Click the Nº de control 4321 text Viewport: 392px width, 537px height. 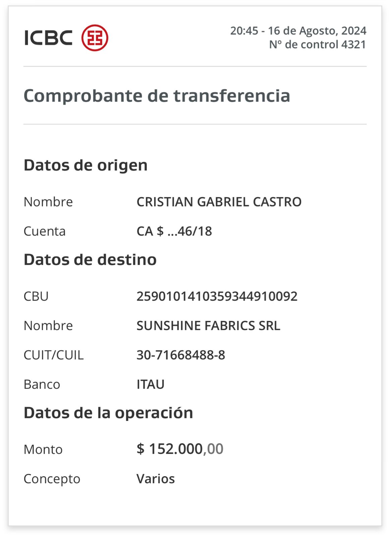(317, 45)
